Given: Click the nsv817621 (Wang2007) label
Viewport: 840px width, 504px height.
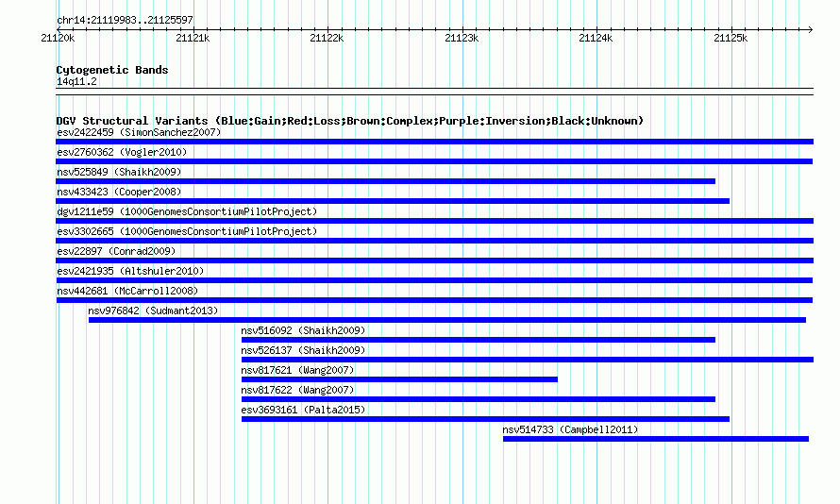Looking at the screenshot, I should click(x=297, y=370).
